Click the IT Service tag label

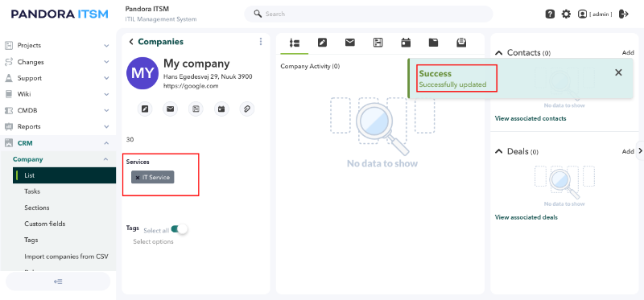(156, 178)
